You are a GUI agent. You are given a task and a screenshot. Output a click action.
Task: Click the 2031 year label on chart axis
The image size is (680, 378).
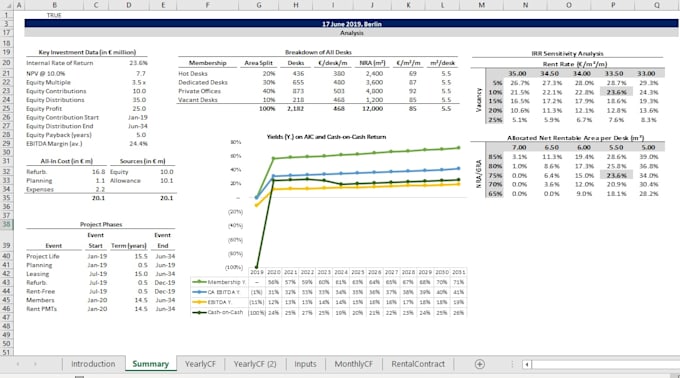(x=458, y=272)
